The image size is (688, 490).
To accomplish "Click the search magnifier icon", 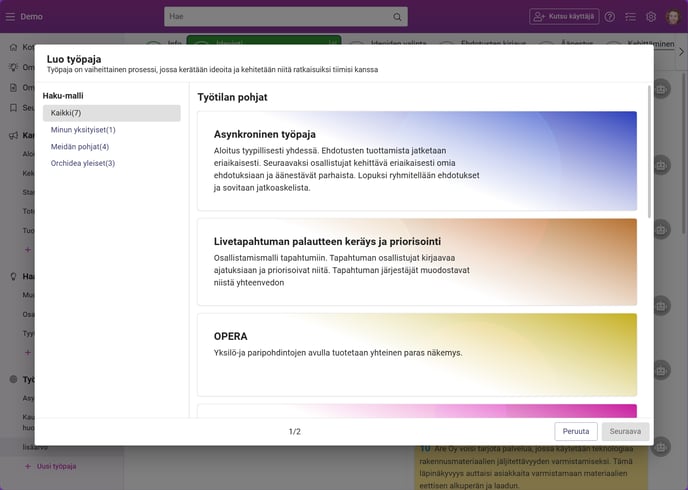I will (398, 17).
